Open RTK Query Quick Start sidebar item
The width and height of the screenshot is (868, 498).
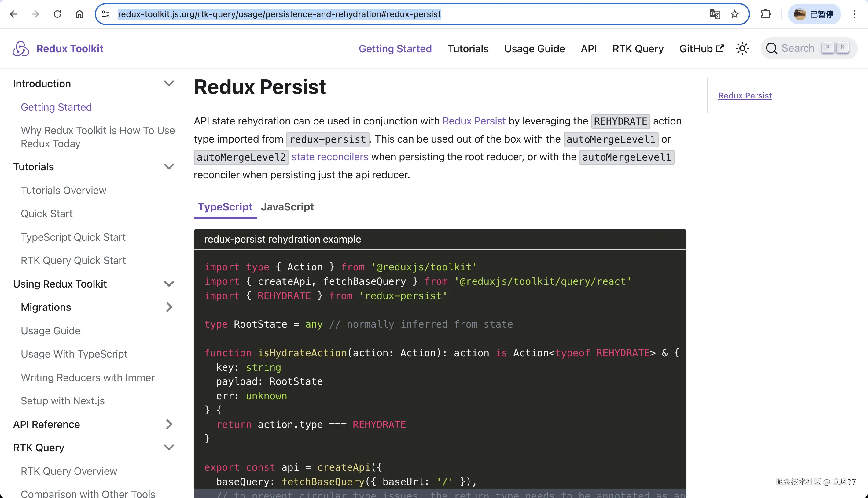tap(73, 260)
